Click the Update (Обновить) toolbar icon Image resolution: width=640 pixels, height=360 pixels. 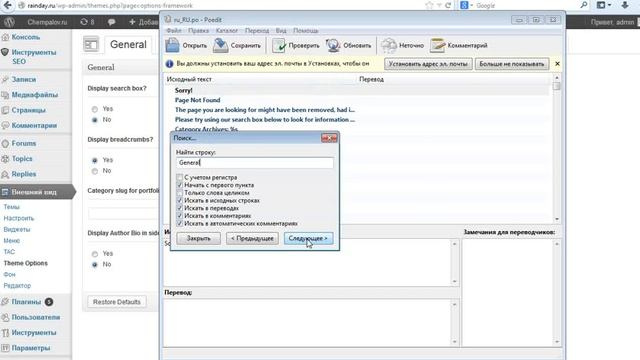(x=333, y=45)
